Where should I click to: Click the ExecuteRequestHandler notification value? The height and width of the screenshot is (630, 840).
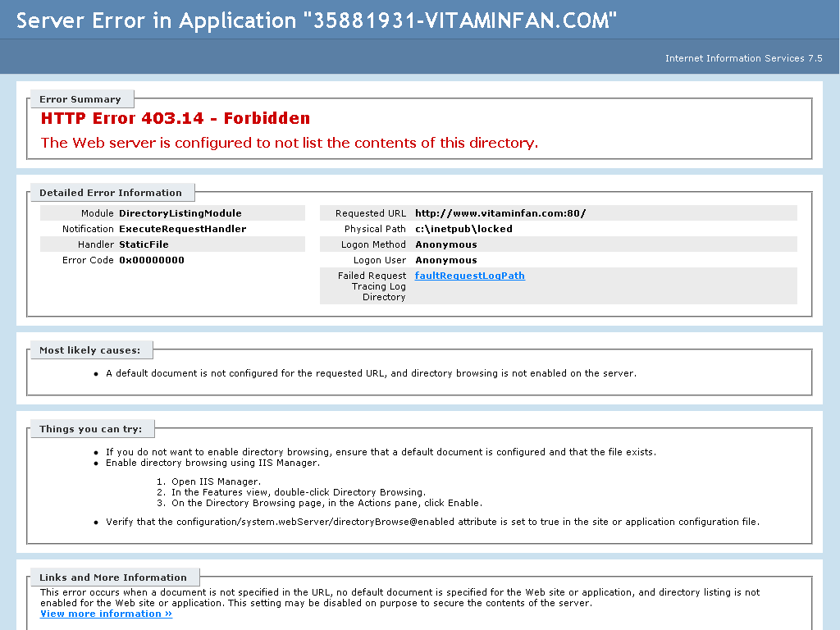[x=183, y=229]
